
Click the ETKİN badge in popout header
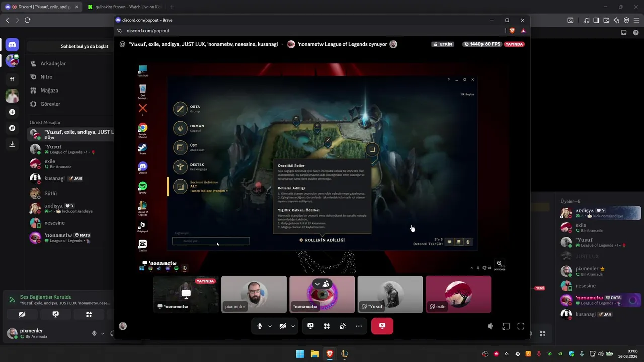[x=443, y=44]
